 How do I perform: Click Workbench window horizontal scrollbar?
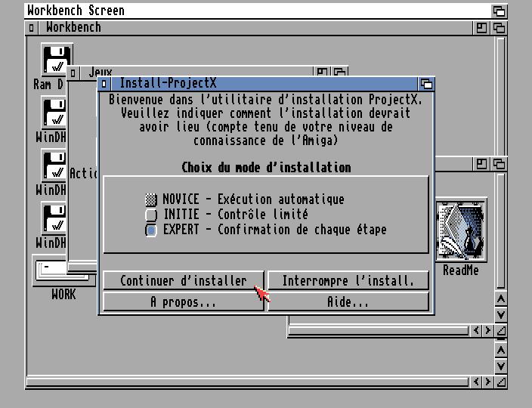click(x=248, y=382)
